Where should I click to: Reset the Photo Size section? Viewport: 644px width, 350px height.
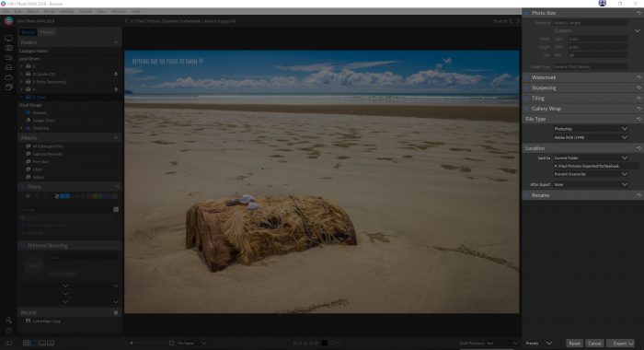638,13
